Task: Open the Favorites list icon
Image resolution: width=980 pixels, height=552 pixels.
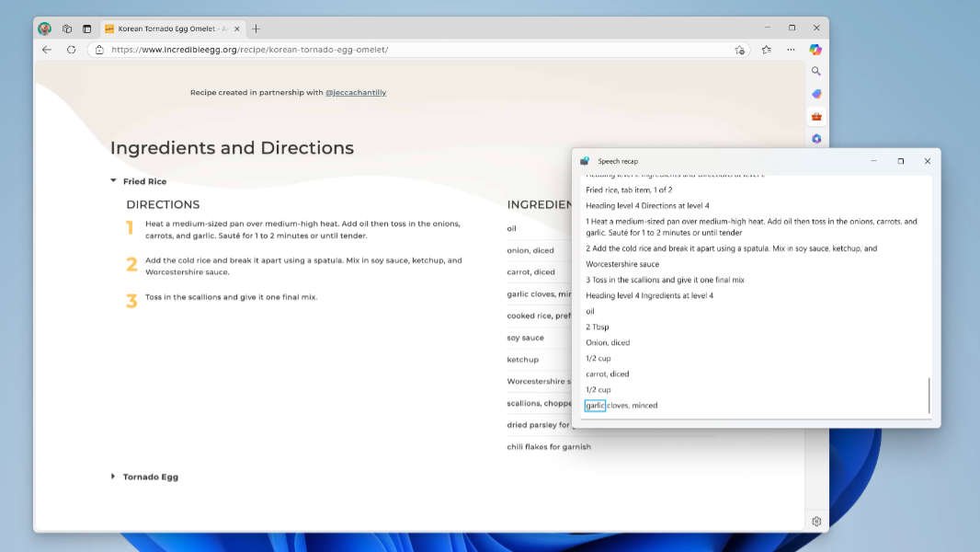Action: 766,50
